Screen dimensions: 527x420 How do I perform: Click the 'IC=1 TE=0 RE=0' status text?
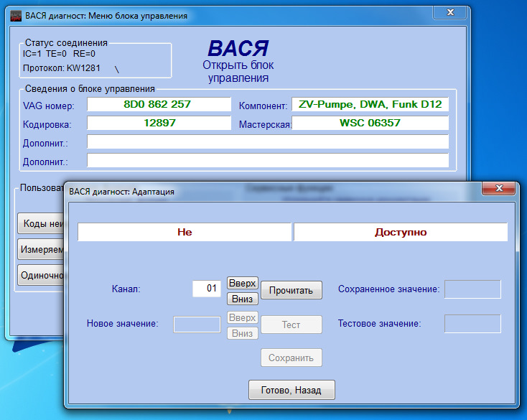59,54
